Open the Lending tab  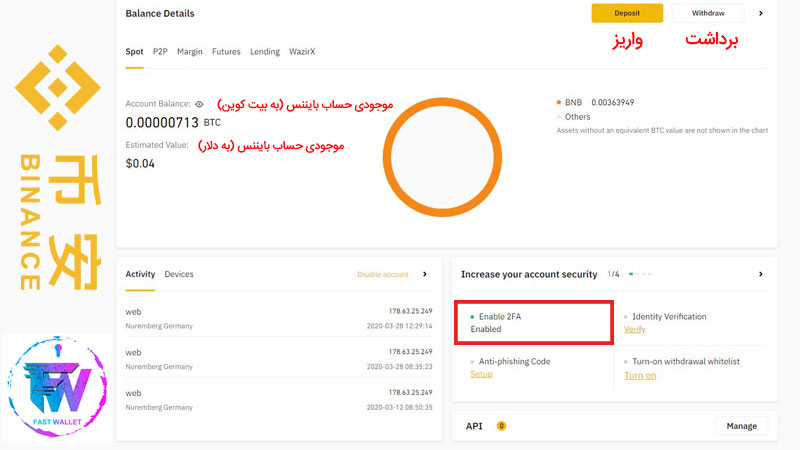[x=265, y=52]
